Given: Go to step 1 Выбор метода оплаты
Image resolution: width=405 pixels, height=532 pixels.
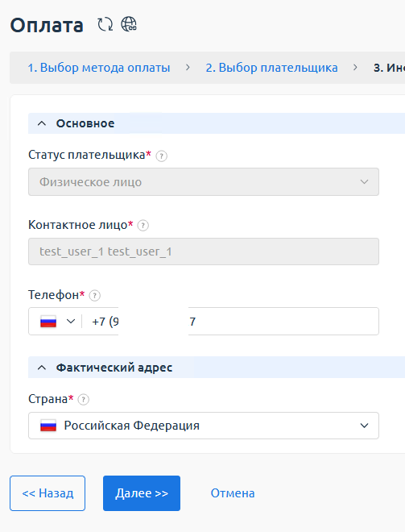Looking at the screenshot, I should (98, 68).
